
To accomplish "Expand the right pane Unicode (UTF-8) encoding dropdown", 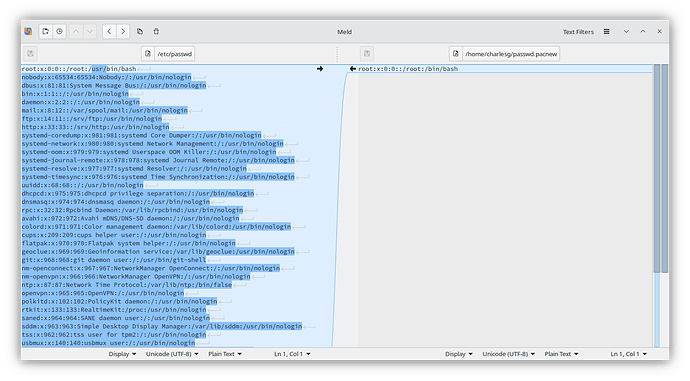I will click(508, 354).
